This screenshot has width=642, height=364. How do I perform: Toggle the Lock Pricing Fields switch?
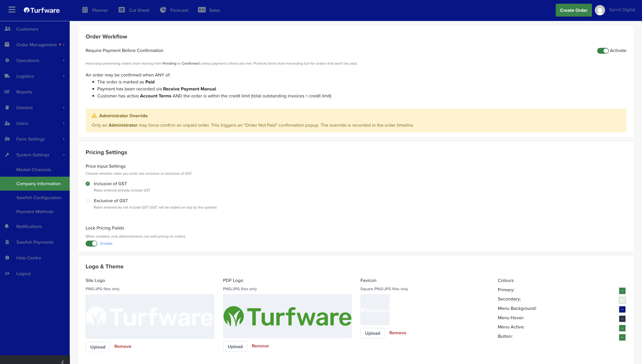click(x=91, y=243)
